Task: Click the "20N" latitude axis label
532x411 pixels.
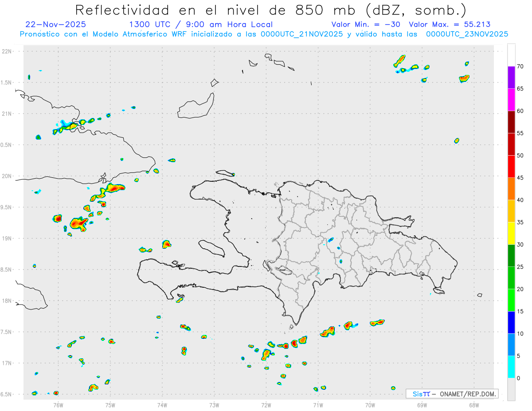Action: 7,176
